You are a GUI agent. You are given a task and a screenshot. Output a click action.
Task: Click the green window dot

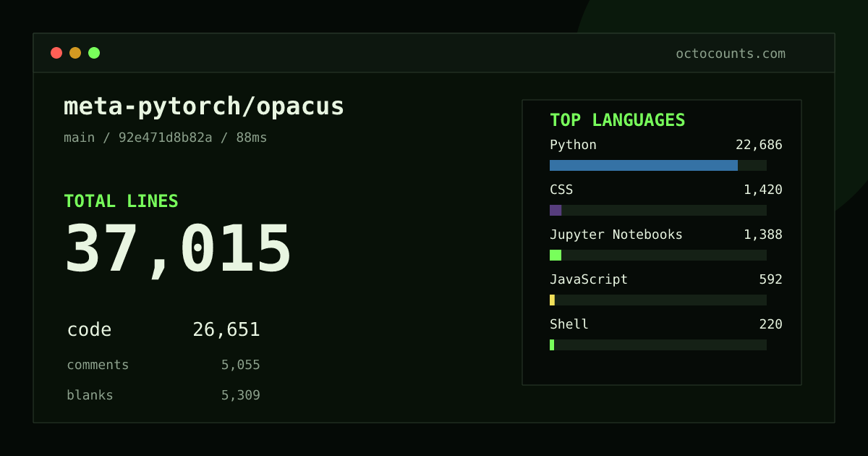tap(94, 53)
